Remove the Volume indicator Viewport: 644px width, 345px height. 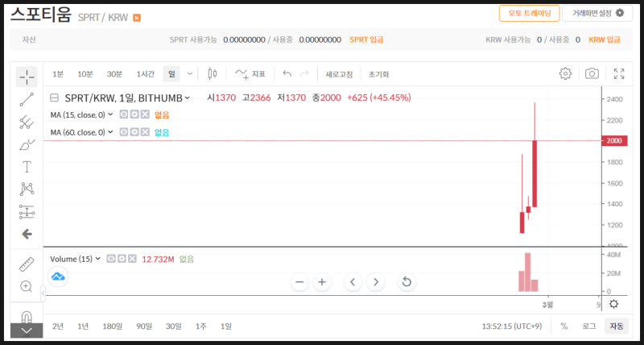point(132,259)
